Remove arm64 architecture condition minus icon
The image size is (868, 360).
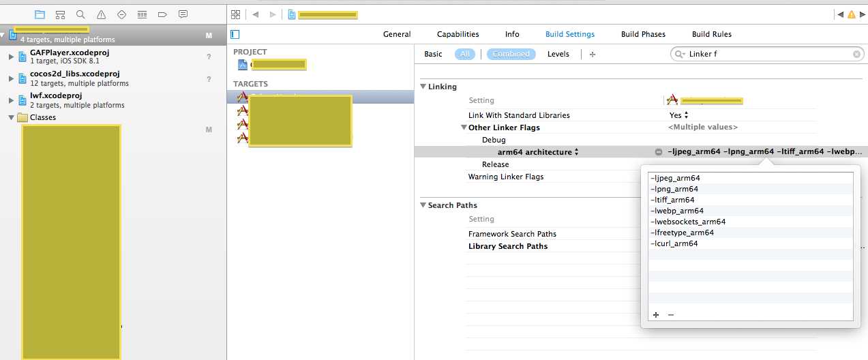point(658,152)
